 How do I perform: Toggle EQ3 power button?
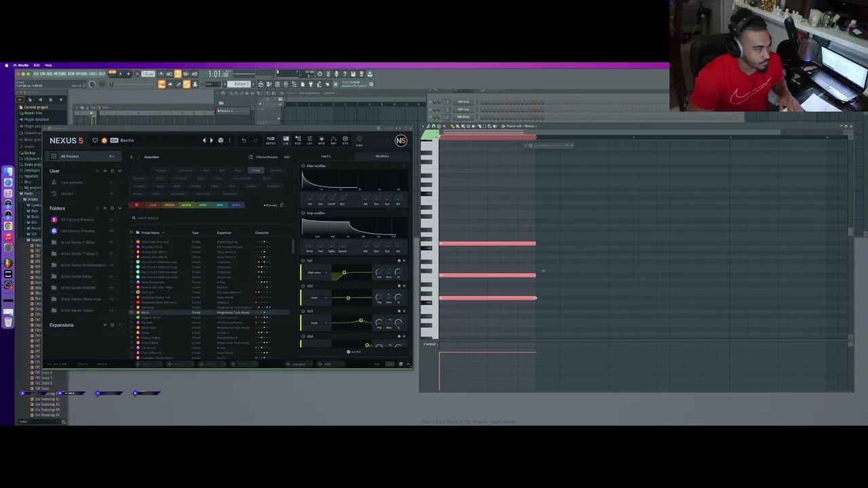[x=303, y=311]
